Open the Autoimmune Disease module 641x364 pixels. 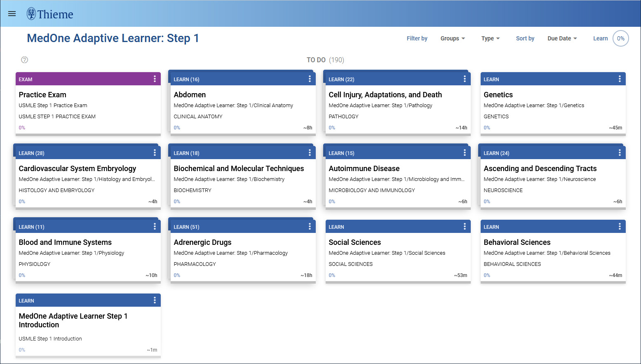pos(364,169)
